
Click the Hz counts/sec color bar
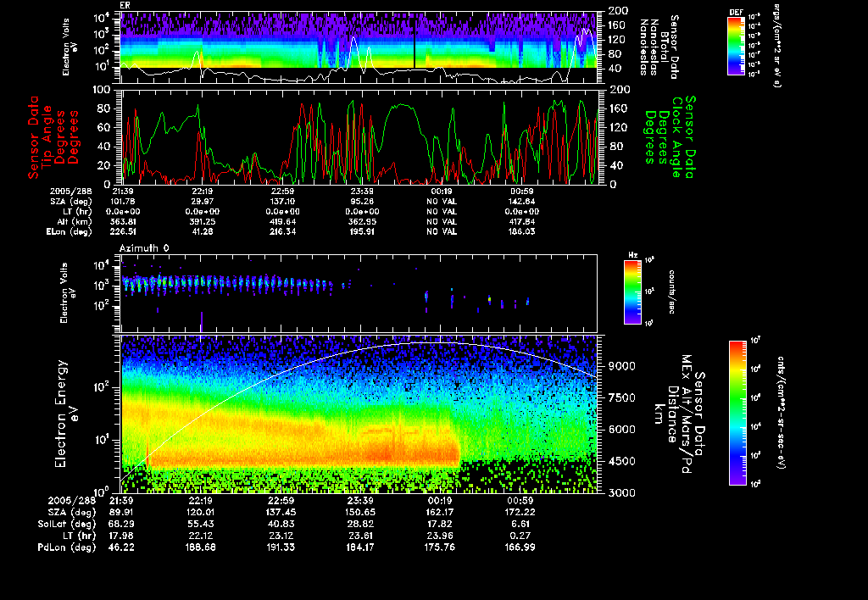(632, 292)
